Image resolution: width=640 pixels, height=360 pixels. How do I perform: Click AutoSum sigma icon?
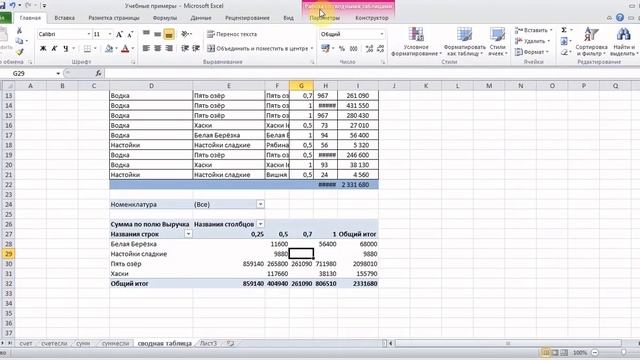(x=564, y=30)
